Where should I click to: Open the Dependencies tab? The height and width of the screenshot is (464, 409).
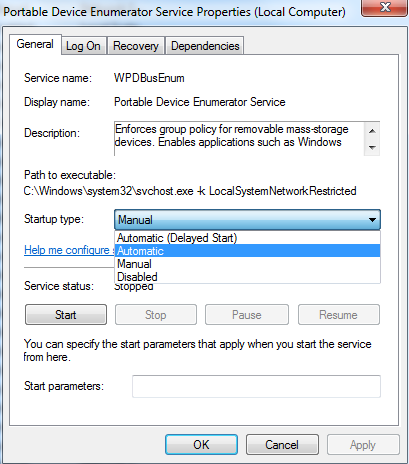pos(205,46)
